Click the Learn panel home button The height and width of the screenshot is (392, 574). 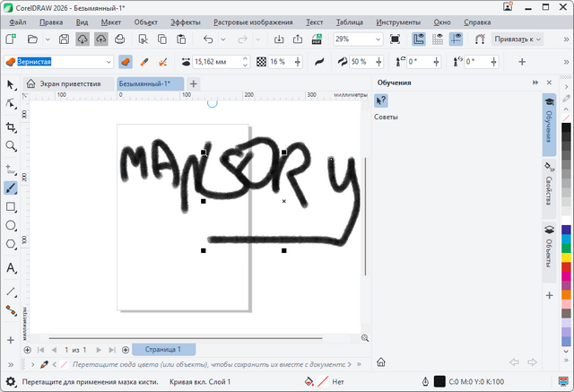coord(380,362)
